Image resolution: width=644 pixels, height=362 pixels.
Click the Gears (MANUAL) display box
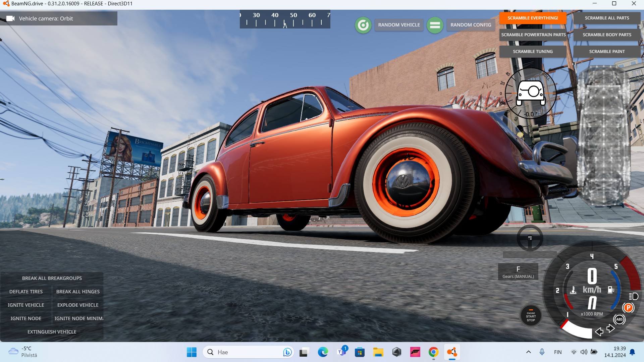(x=518, y=272)
